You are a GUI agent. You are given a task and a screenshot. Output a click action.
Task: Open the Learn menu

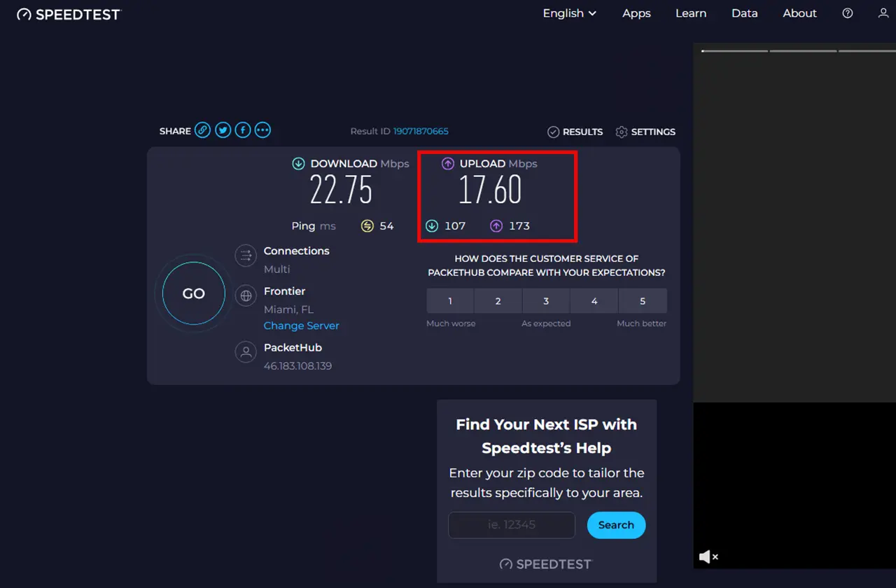pos(691,13)
